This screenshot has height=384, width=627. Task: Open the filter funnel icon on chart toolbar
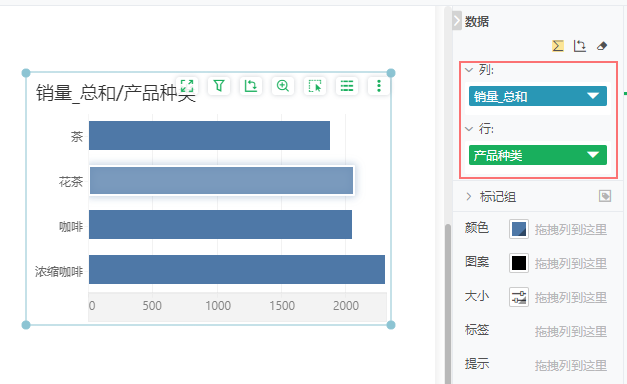(x=219, y=86)
